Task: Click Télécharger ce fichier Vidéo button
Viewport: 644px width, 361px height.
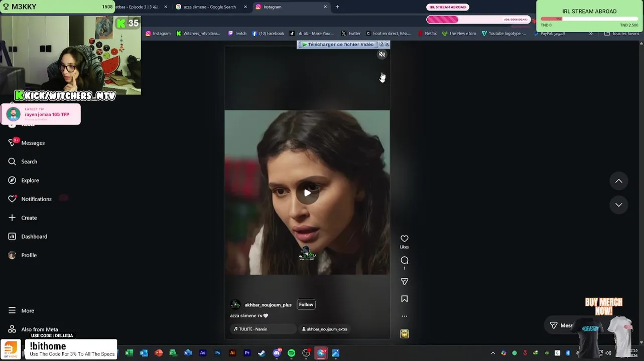Action: coord(337,45)
